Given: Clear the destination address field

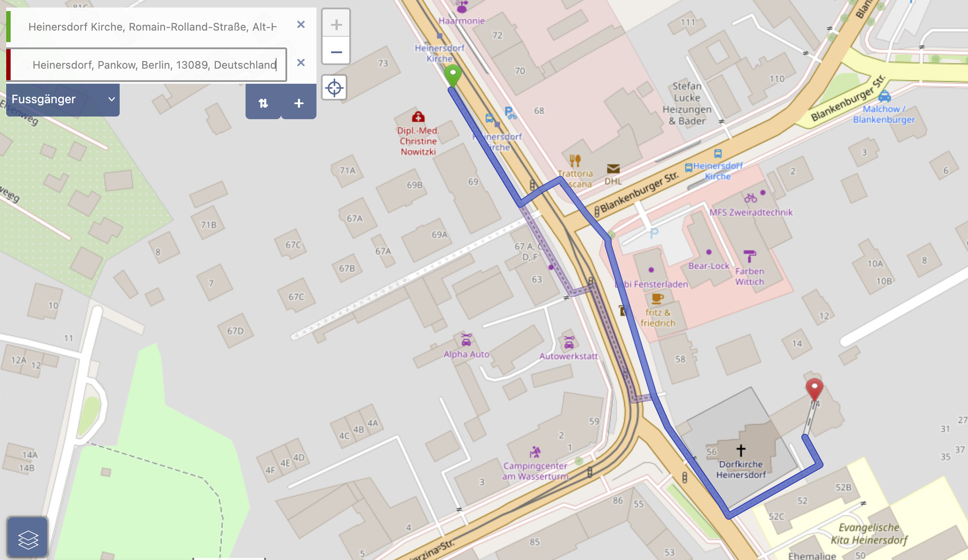Looking at the screenshot, I should 301,63.
